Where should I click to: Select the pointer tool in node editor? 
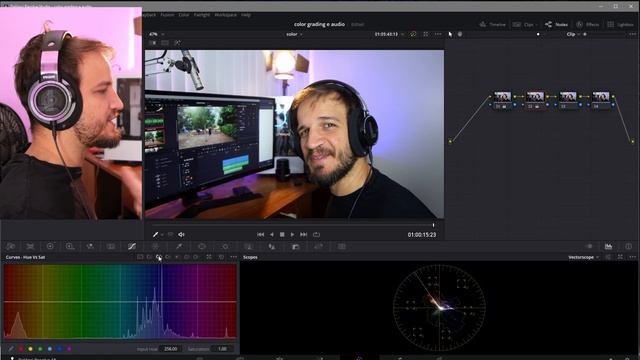click(450, 34)
